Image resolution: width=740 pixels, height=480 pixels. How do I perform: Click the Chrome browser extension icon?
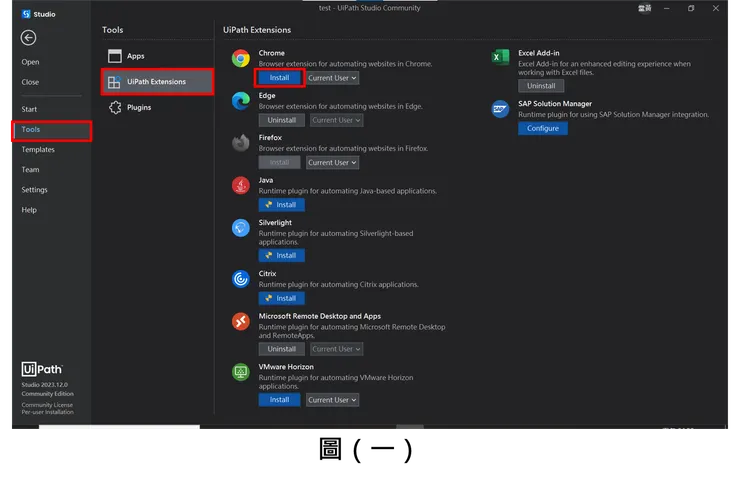tap(241, 59)
